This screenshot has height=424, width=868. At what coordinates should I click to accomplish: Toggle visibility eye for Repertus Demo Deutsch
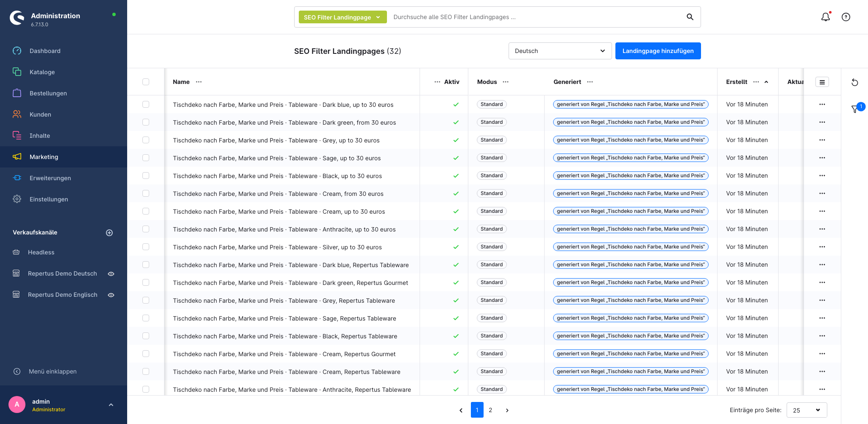(x=111, y=274)
